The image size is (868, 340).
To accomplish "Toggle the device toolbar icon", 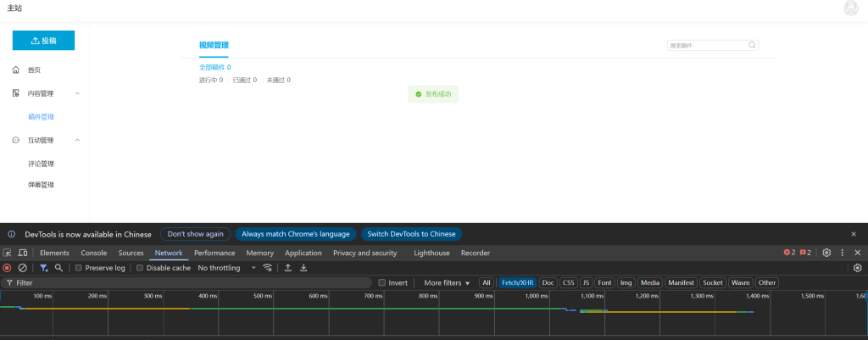I will [x=23, y=253].
